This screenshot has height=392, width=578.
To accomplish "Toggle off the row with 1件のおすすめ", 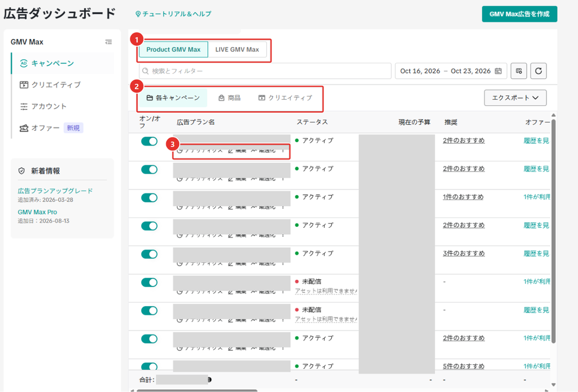I will pyautogui.click(x=149, y=198).
